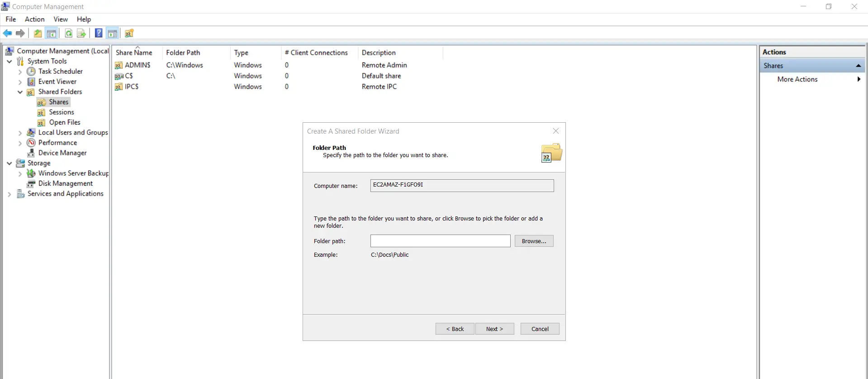
Task: Toggle Show/Hide Action Pane toolbar icon
Action: pyautogui.click(x=112, y=33)
